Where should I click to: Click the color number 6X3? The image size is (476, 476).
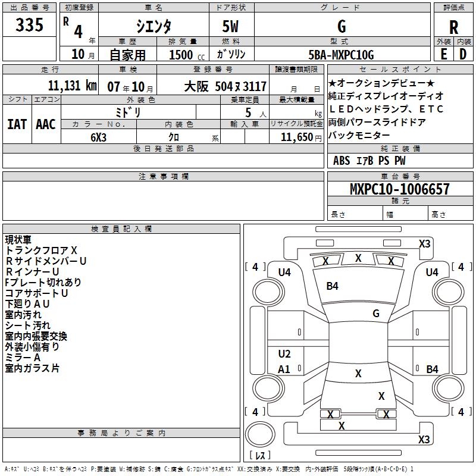[x=99, y=137]
